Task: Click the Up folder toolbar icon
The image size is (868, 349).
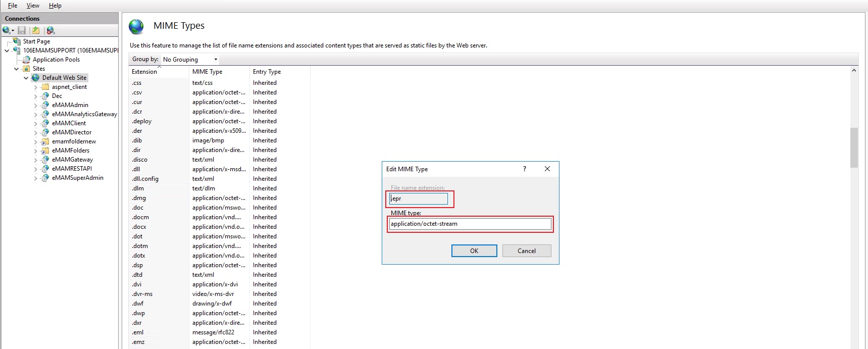Action: (36, 30)
